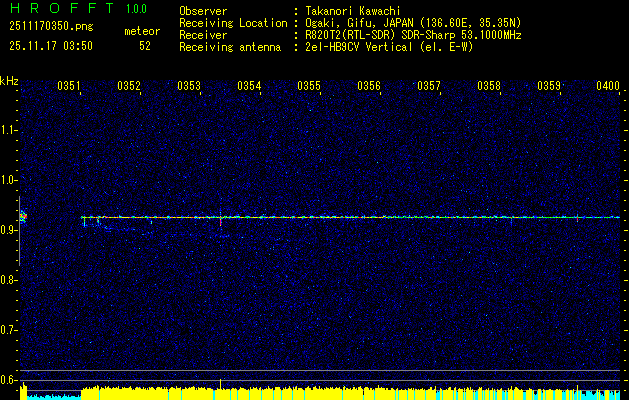Viewport: 629px width, 400px height.
Task: Jump to the 0355 time marker
Action: pos(309,87)
